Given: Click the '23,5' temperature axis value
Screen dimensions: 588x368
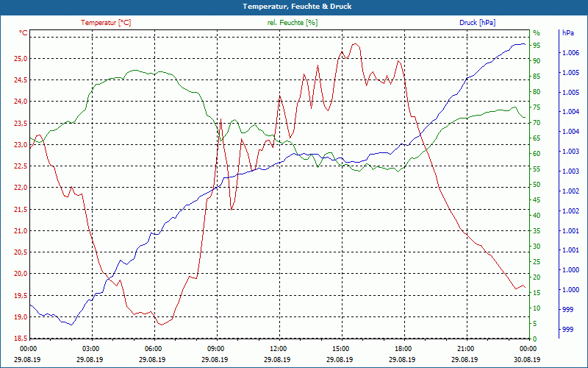Looking at the screenshot, I should point(21,123).
